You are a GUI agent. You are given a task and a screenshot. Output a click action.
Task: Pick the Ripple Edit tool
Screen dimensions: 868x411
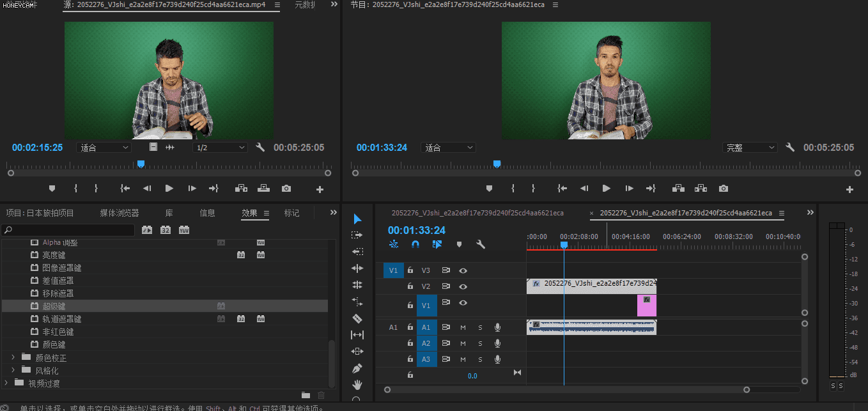(x=357, y=268)
